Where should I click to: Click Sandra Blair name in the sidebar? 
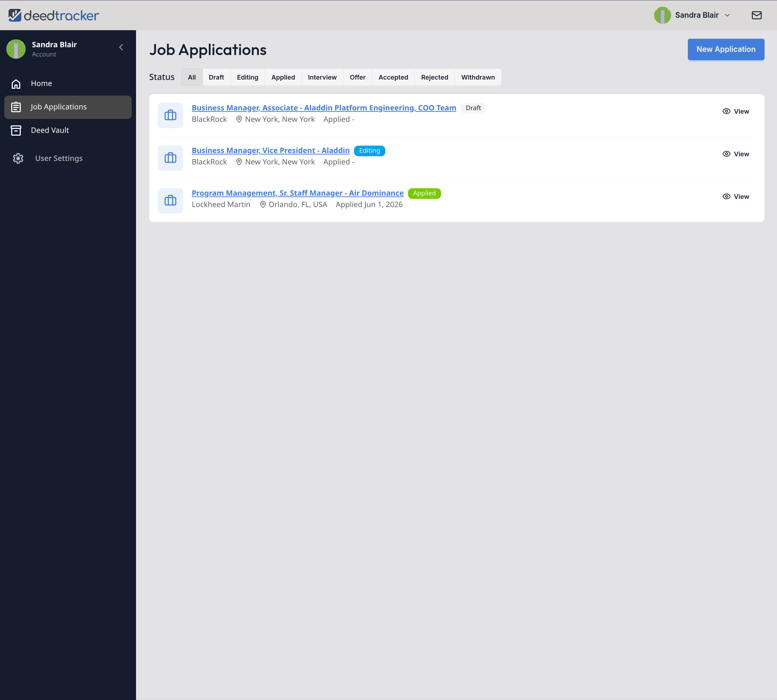click(x=54, y=45)
